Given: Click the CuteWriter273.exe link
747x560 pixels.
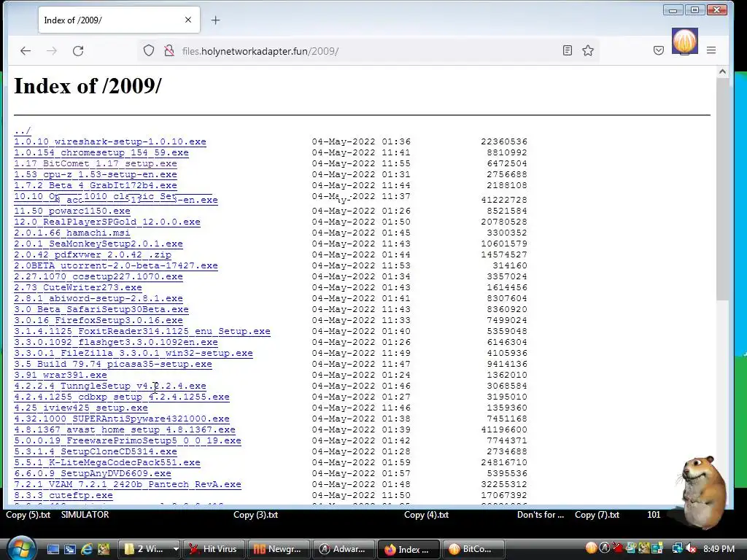Looking at the screenshot, I should [77, 287].
